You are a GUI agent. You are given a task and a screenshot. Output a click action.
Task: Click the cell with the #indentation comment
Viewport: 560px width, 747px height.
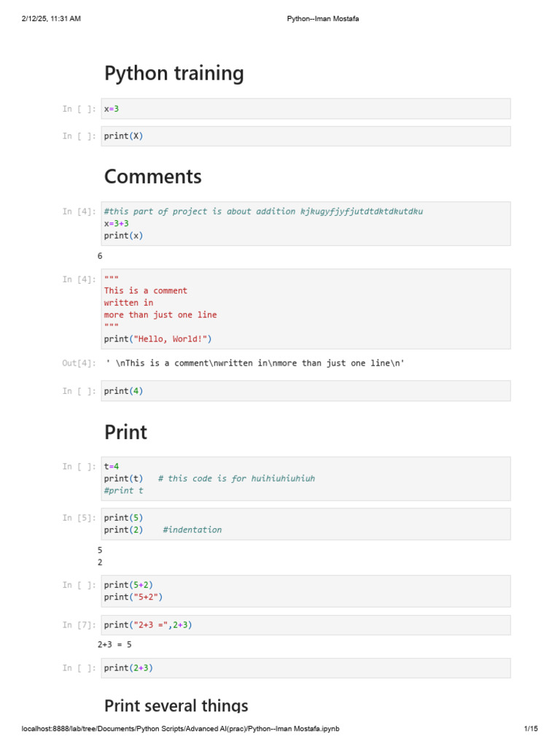(306, 524)
